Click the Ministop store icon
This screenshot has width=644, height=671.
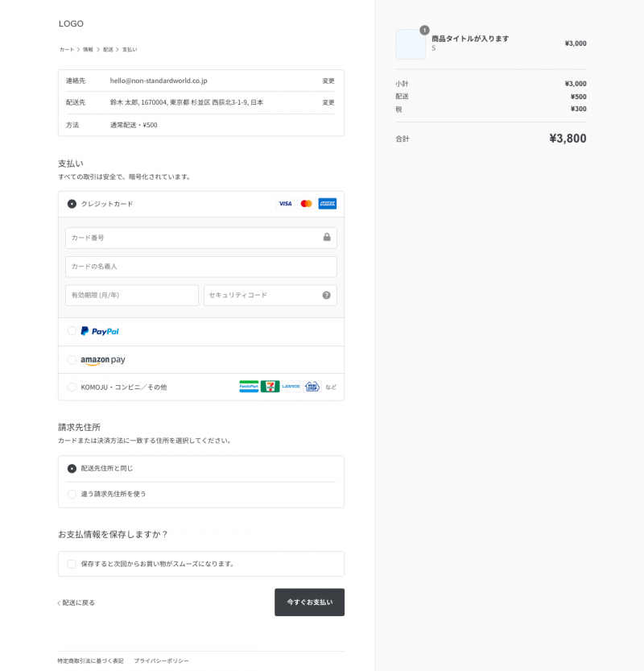click(312, 387)
